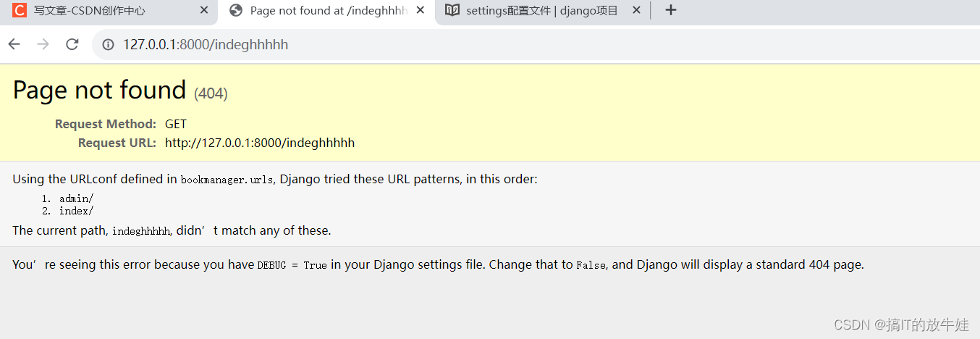Click the DEBUG = True code text

click(292, 265)
